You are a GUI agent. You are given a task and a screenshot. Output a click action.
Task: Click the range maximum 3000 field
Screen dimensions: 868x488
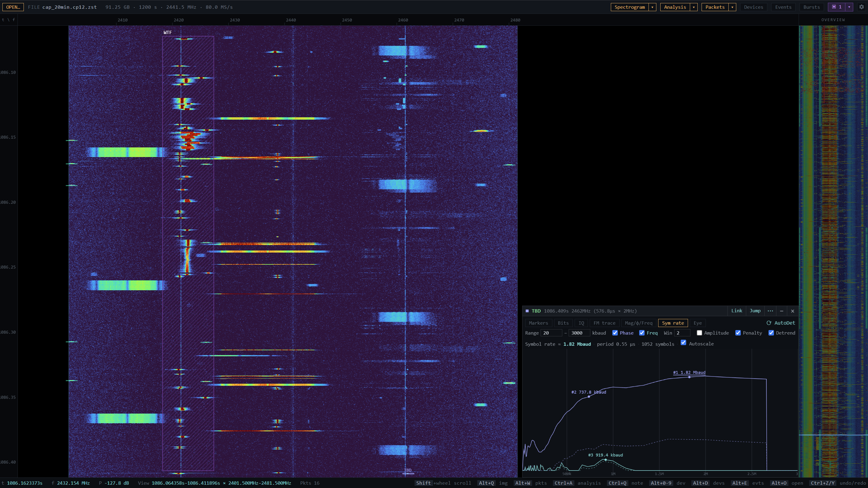pos(579,333)
